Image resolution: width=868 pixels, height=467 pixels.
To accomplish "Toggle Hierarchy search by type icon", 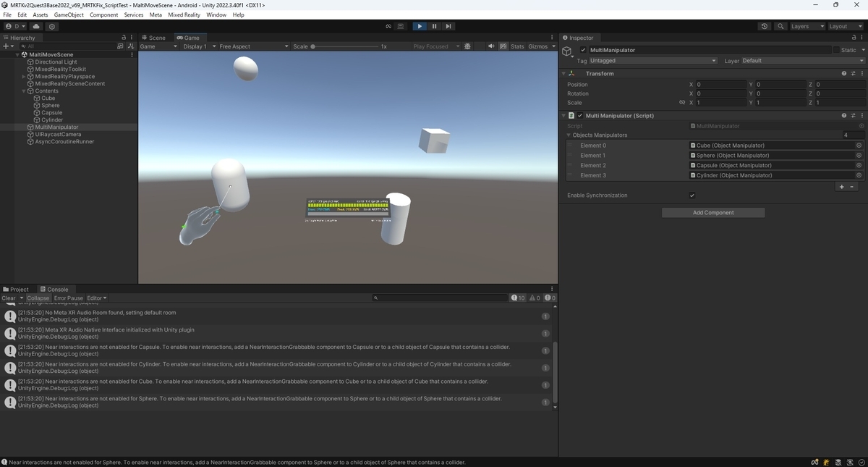I will (121, 46).
